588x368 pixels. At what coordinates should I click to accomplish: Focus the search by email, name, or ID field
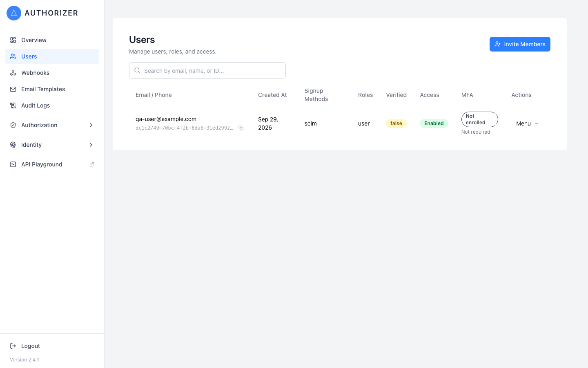[x=207, y=70]
